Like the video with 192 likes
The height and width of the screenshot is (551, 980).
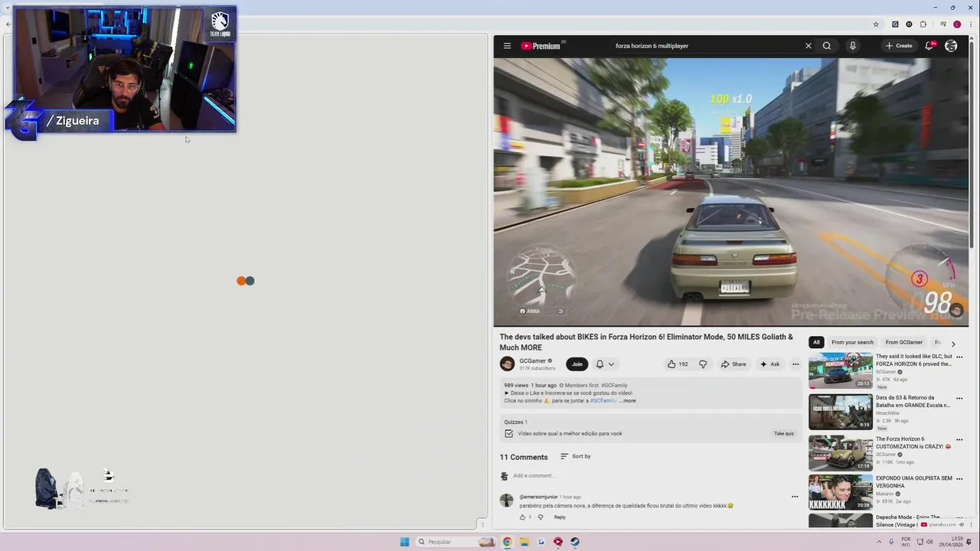tap(678, 364)
